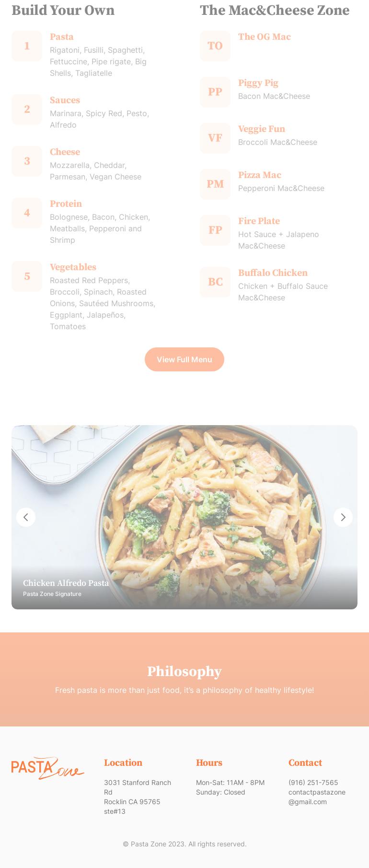Image resolution: width=369 pixels, height=868 pixels.
Task: Open the Pizza Mac item title
Action: [260, 175]
